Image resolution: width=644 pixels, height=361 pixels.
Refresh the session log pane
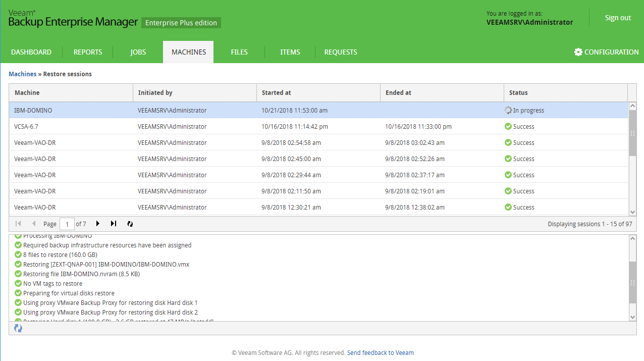pos(18,328)
